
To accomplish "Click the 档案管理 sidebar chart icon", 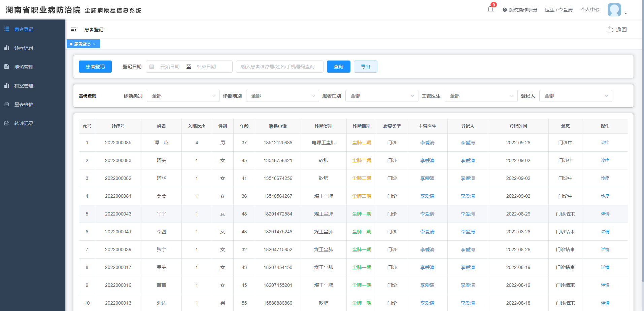I will pyautogui.click(x=7, y=86).
